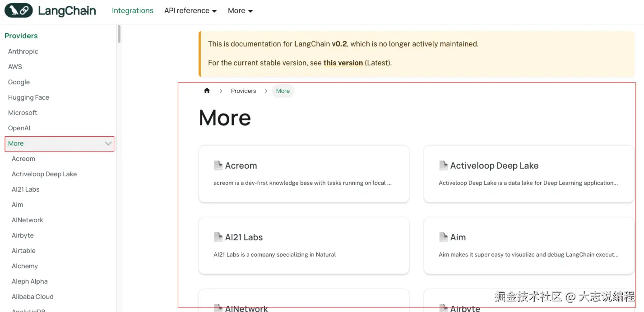The height and width of the screenshot is (312, 644).
Task: Collapse the More sidebar chevron
Action: click(x=108, y=143)
